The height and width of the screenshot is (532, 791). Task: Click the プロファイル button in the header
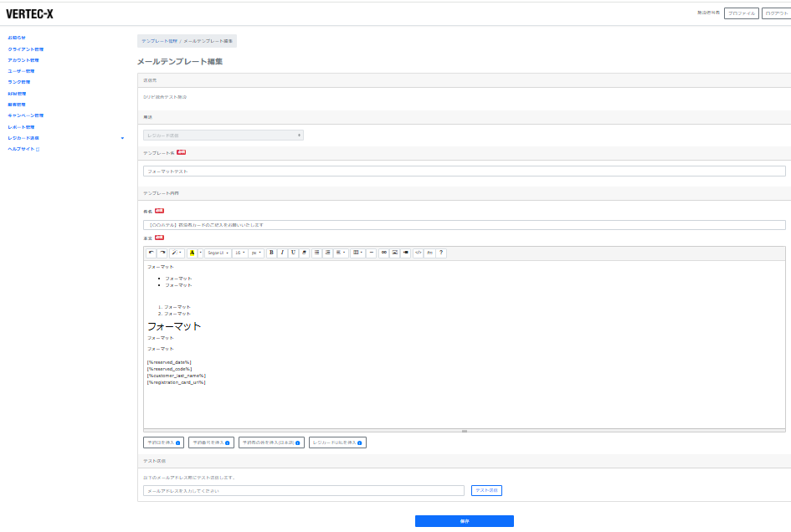click(x=741, y=13)
